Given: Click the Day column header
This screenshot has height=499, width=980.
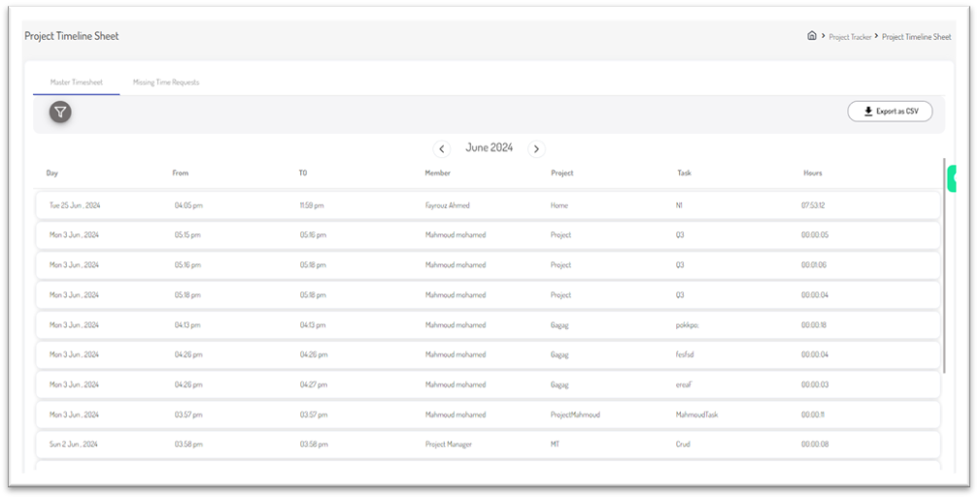Looking at the screenshot, I should pos(52,173).
